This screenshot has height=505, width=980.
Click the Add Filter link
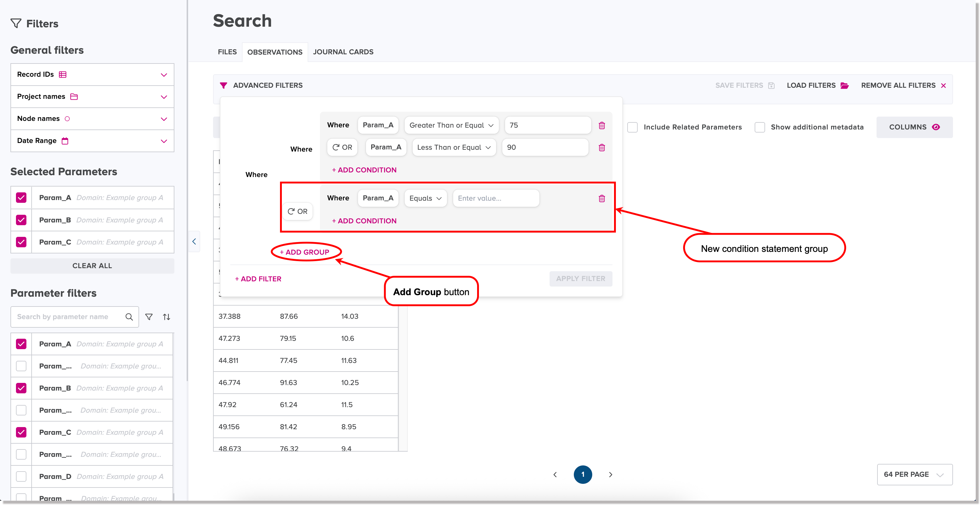(258, 279)
